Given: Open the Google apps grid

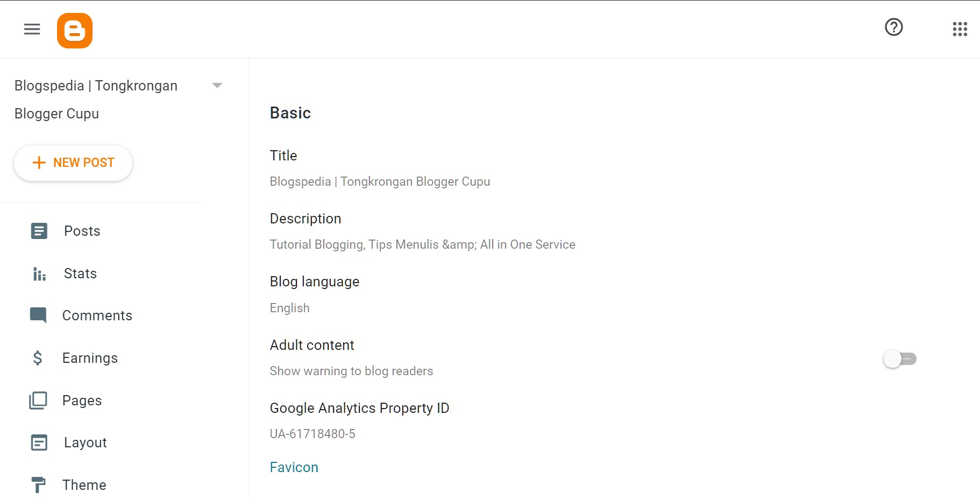Looking at the screenshot, I should pos(960,29).
